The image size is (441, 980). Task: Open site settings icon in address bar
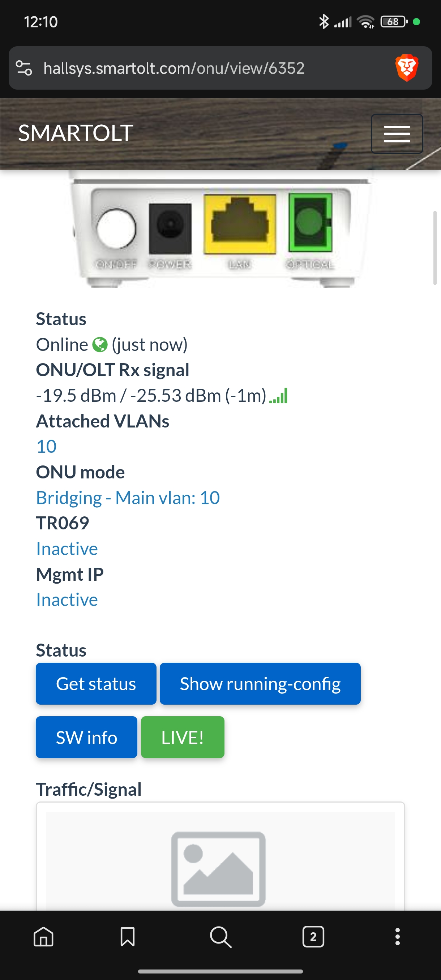(23, 68)
